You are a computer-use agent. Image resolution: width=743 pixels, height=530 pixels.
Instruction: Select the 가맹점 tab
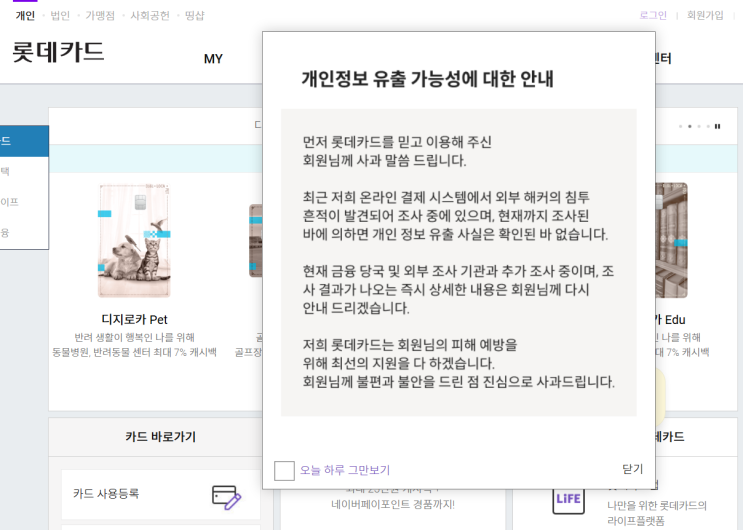click(100, 16)
